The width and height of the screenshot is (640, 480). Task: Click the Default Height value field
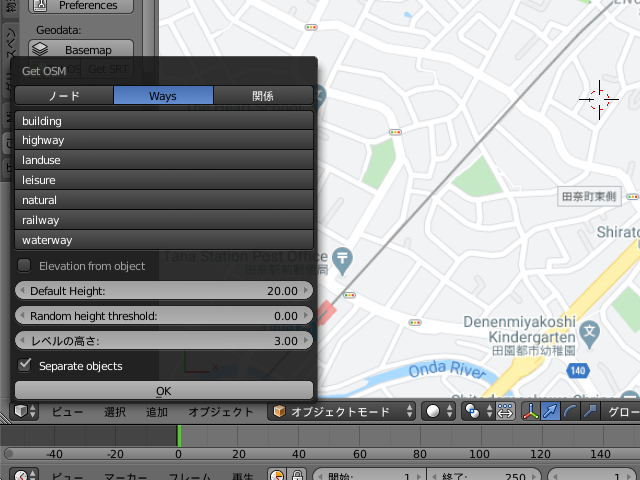click(x=164, y=291)
